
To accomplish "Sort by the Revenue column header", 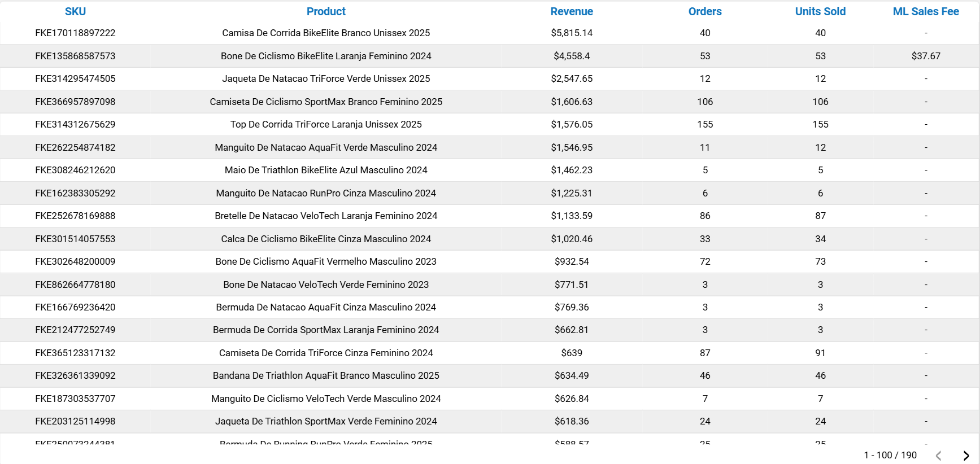I will tap(572, 11).
